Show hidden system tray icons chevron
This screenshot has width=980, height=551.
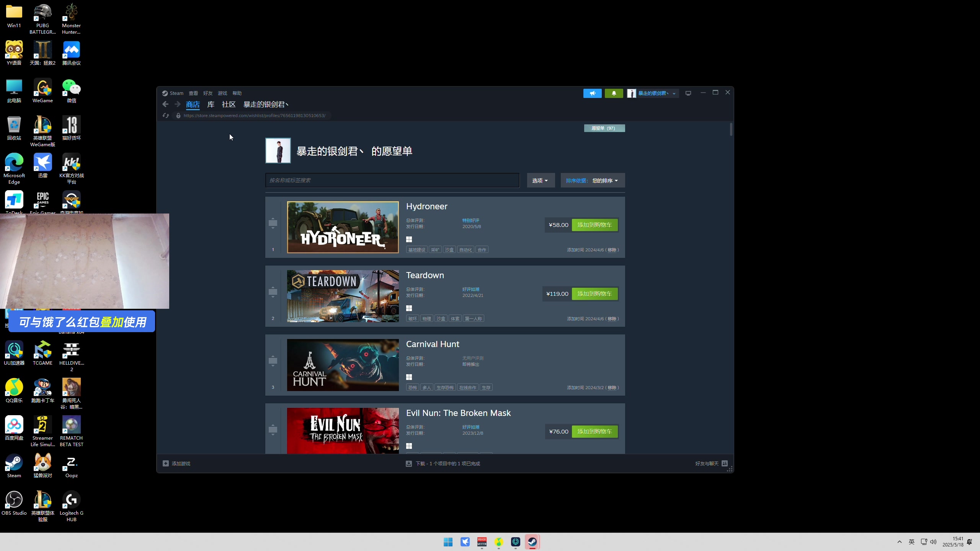pyautogui.click(x=900, y=542)
